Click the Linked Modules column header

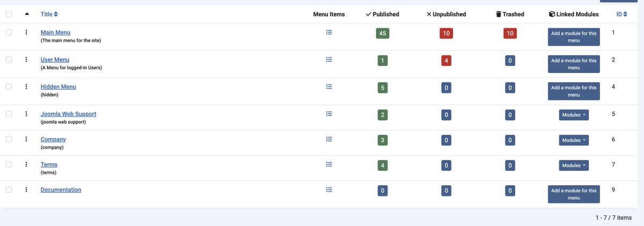[574, 14]
